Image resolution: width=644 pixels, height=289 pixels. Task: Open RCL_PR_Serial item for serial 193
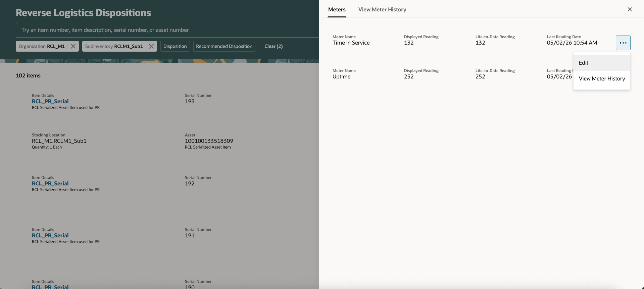pos(50,101)
